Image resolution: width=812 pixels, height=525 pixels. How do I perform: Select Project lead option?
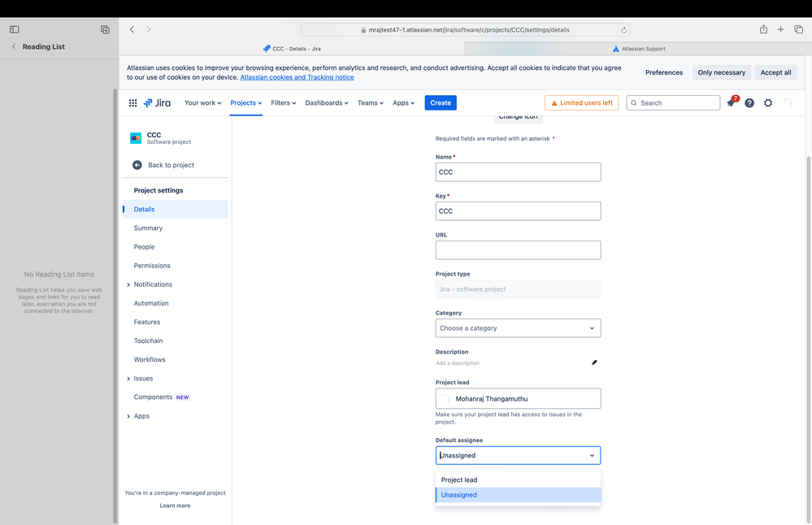point(518,480)
